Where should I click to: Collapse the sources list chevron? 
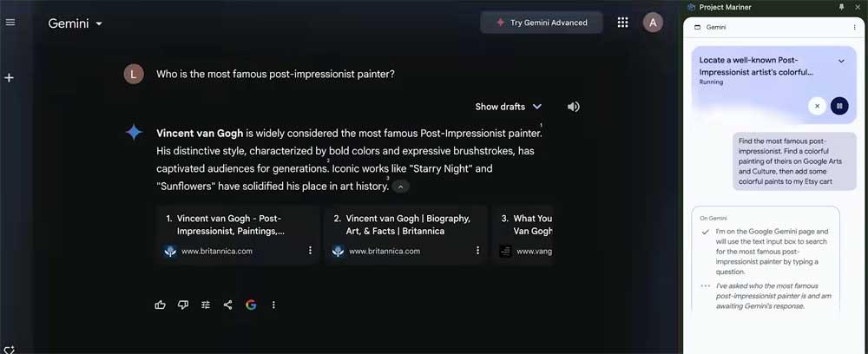coord(400,186)
